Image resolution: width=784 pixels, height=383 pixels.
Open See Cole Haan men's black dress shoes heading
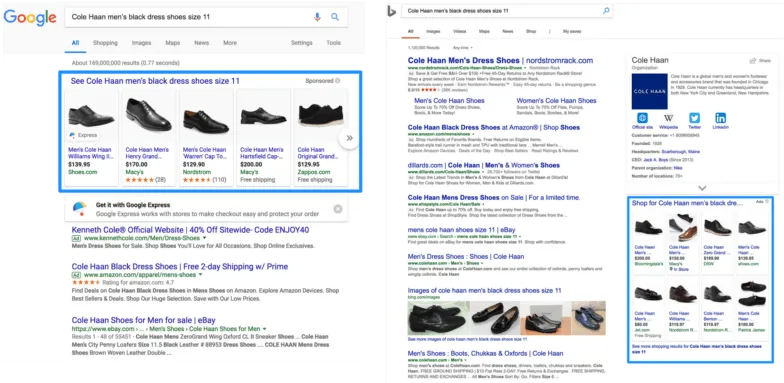[x=155, y=81]
